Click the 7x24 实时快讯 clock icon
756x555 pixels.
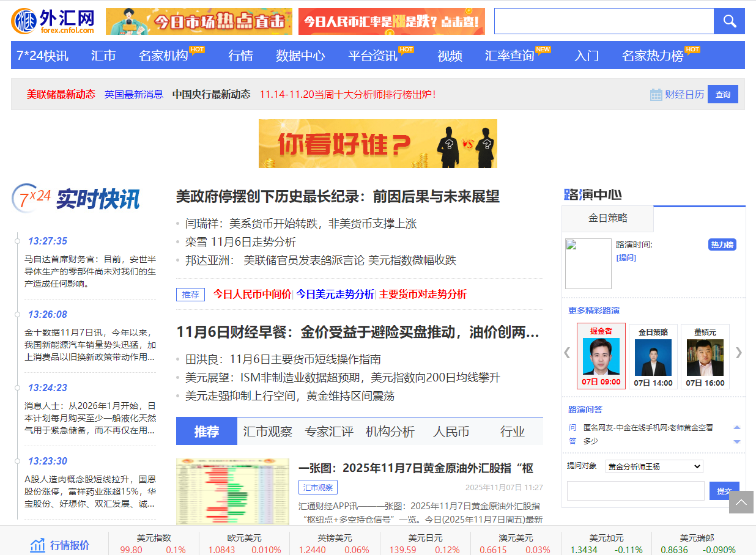(26, 198)
